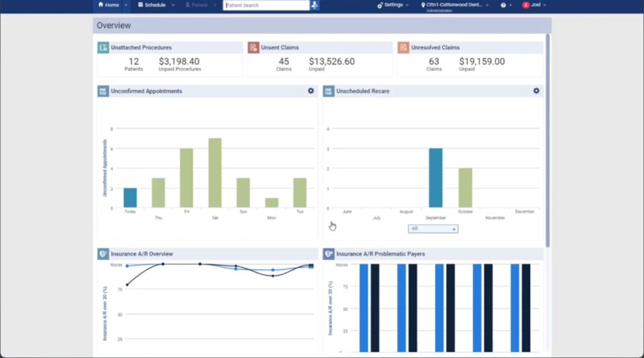Viewport: 644px width, 358px height.
Task: Click the Unconfirmed Appointments calendar icon
Action: 103,91
